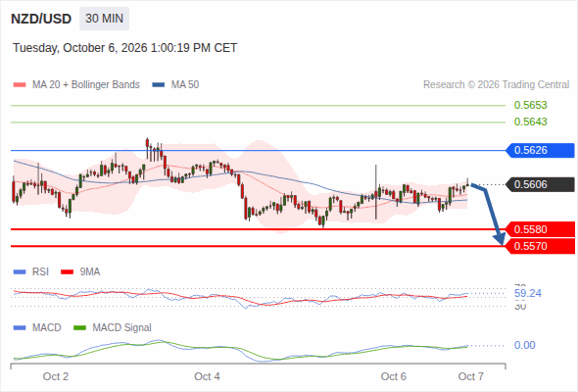Click the RSI value 59.24
This screenshot has width=578, height=392.
pyautogui.click(x=528, y=294)
